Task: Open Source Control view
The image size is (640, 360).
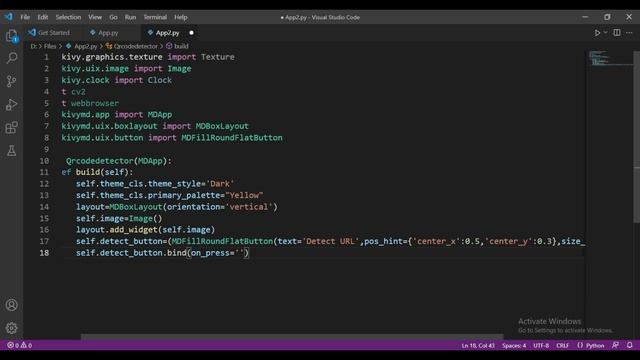Action: pos(11,81)
